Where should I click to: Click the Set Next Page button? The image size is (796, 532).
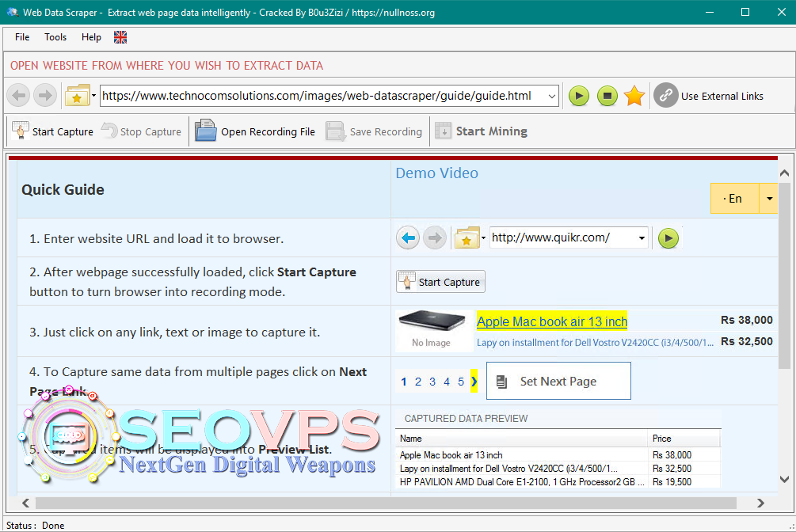click(558, 382)
